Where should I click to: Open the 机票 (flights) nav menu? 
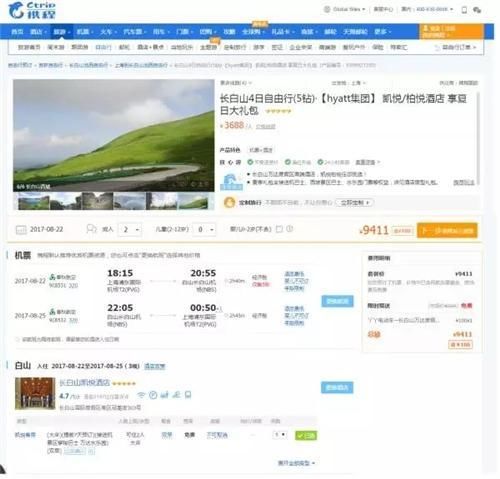coord(84,32)
